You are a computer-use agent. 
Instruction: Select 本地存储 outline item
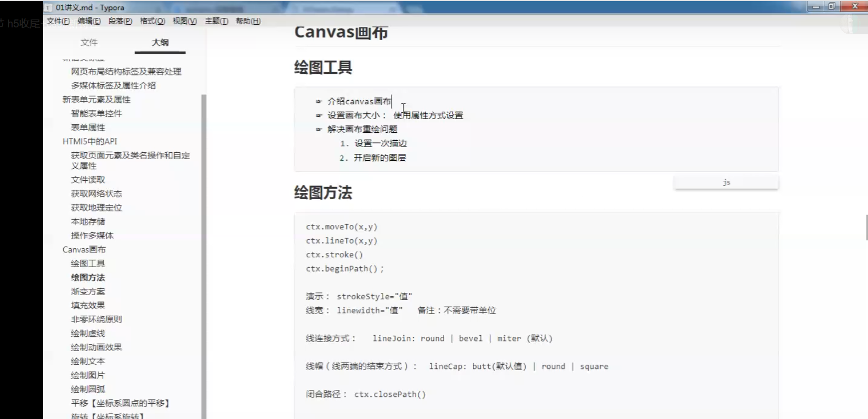click(x=88, y=221)
